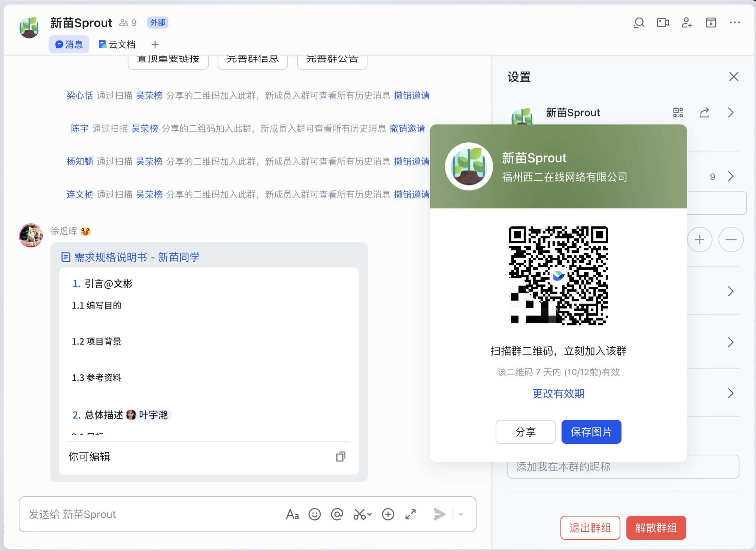The image size is (756, 551).
Task: Click the 更改有效期 link
Action: coord(558,394)
